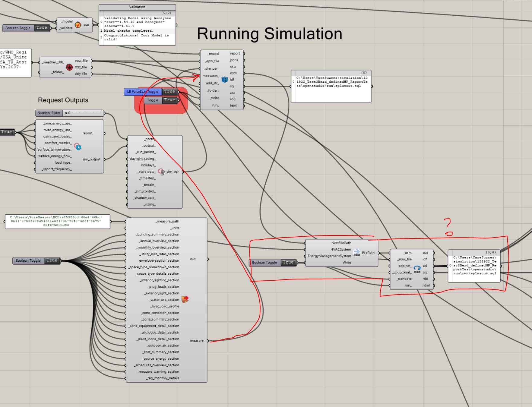Click the FilePath output label
The height and width of the screenshot is (407, 532).
368,253
